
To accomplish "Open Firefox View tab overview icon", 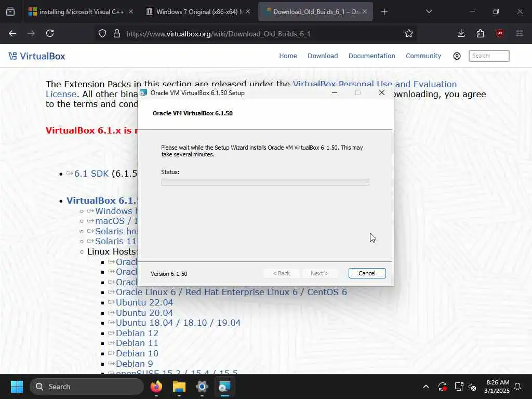I will coord(10,12).
